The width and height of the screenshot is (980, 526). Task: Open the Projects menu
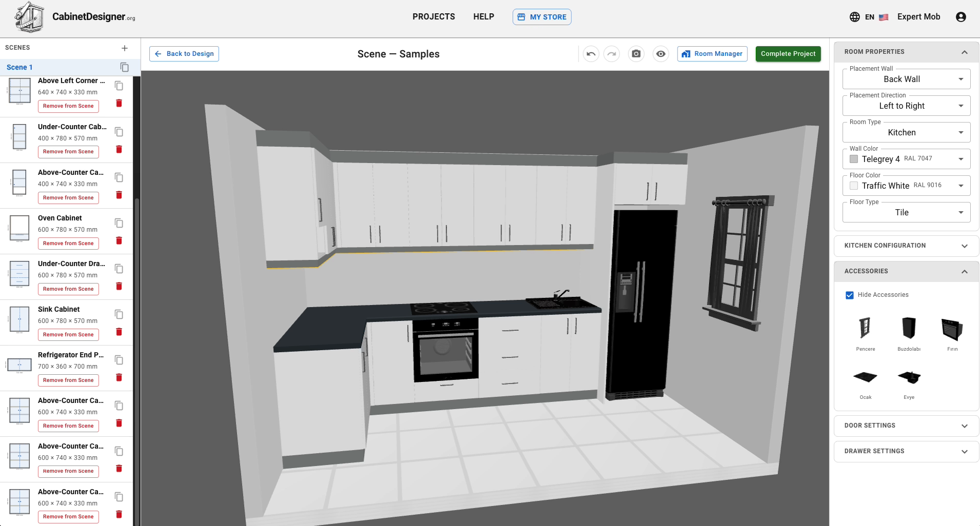434,16
